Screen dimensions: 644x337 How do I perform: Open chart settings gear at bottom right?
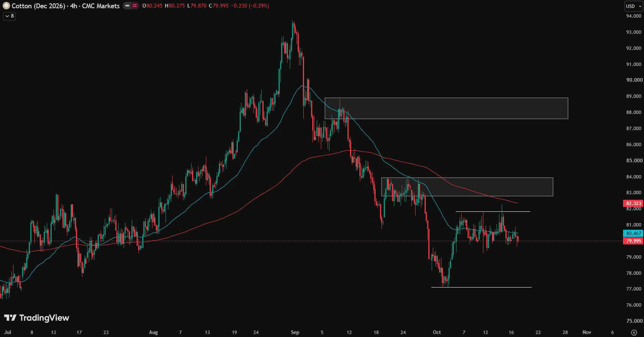(x=634, y=333)
